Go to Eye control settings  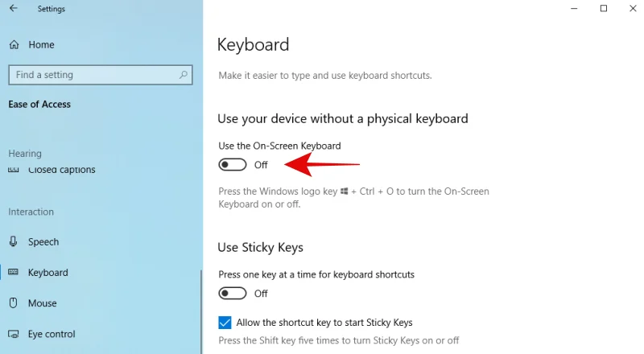52,334
